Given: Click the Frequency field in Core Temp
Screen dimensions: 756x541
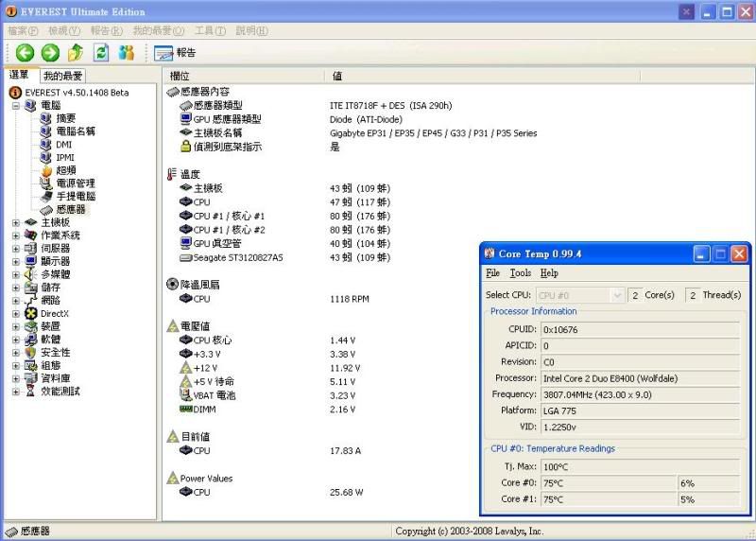Looking at the screenshot, I should click(640, 394).
